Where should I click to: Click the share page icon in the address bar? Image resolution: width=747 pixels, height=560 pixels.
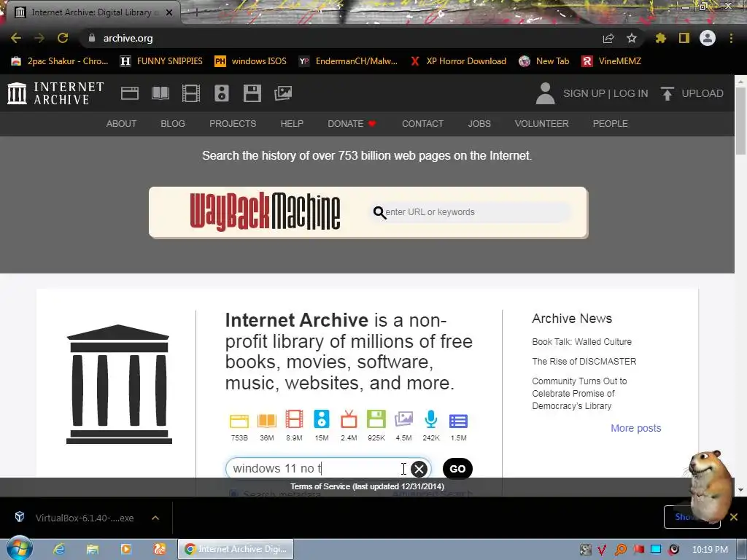coord(608,38)
